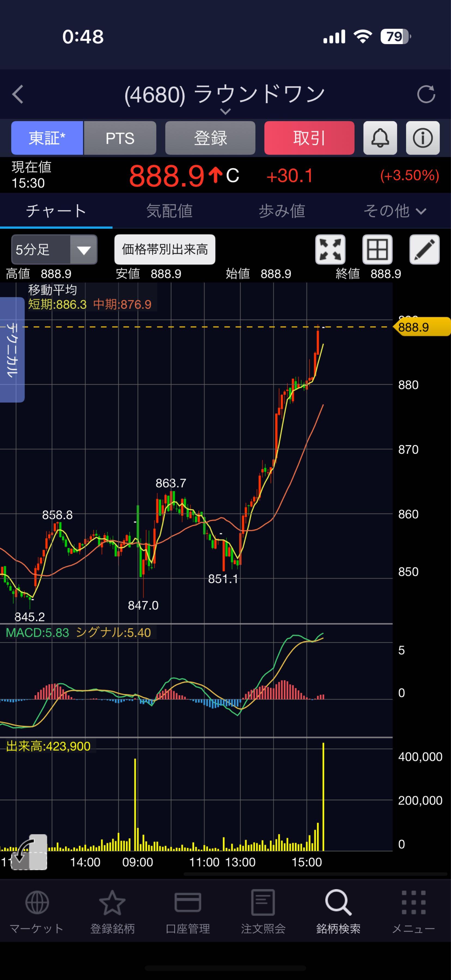The width and height of the screenshot is (451, 980).
Task: Tap the red 取引 button
Action: [309, 138]
